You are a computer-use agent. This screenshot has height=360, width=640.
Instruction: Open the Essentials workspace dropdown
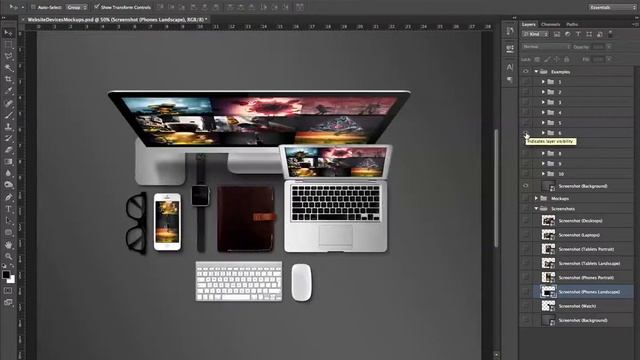[x=612, y=7]
